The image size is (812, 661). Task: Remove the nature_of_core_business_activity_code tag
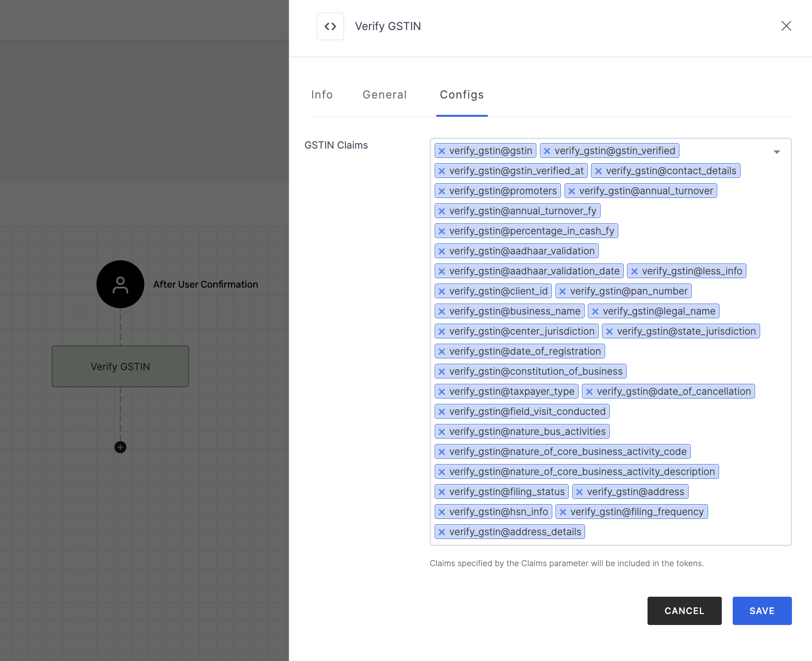(x=442, y=452)
